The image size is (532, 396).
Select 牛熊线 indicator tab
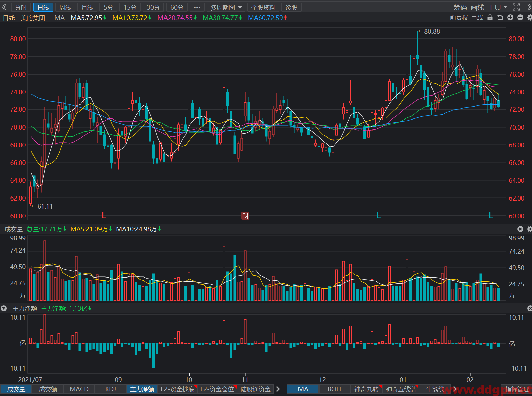click(435, 389)
